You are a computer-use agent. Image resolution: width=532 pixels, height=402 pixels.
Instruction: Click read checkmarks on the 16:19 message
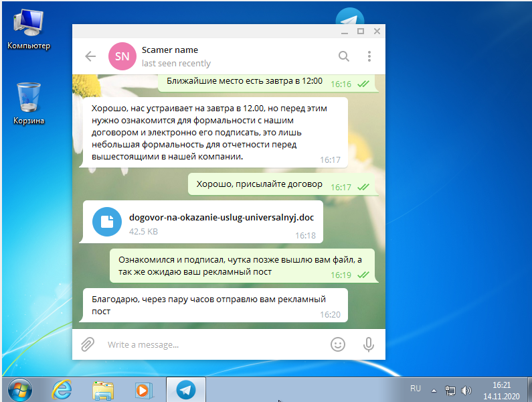363,275
